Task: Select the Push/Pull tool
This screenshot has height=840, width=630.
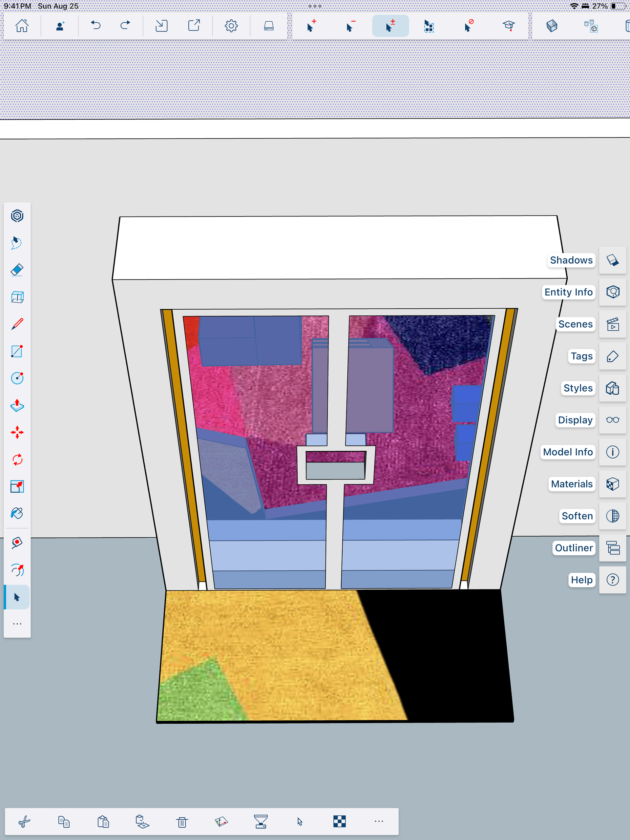Action: click(x=17, y=405)
